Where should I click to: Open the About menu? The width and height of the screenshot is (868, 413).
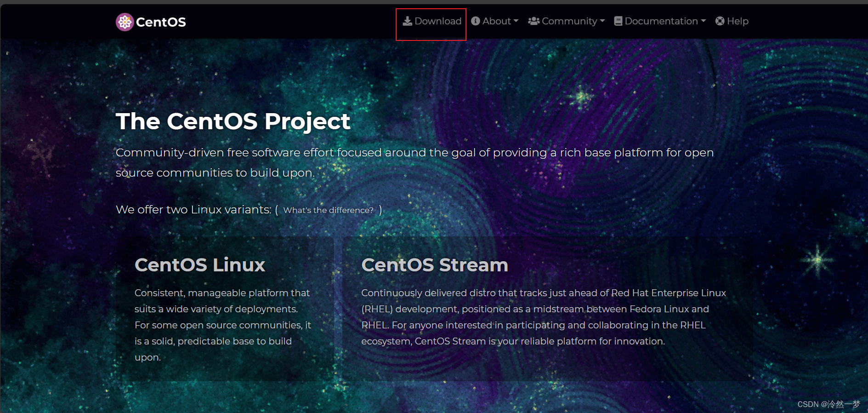point(495,21)
